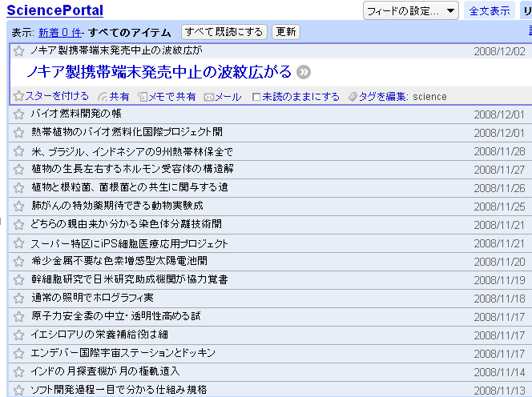This screenshot has width=532, height=397.
Task: Star the 植物の生長左右するホルモン item
Action: [x=18, y=170]
